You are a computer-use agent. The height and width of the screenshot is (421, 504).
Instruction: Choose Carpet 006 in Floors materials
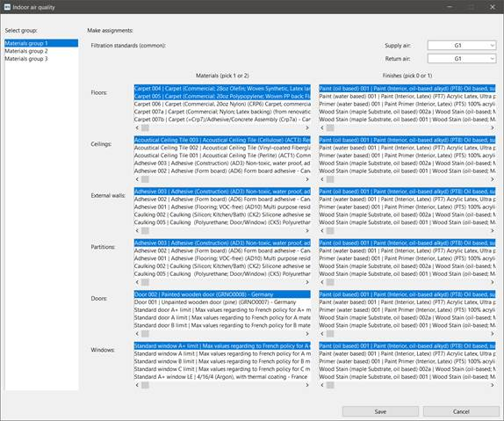(222, 104)
